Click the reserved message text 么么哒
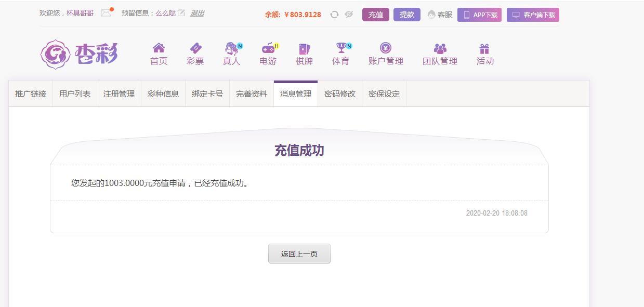 point(166,13)
